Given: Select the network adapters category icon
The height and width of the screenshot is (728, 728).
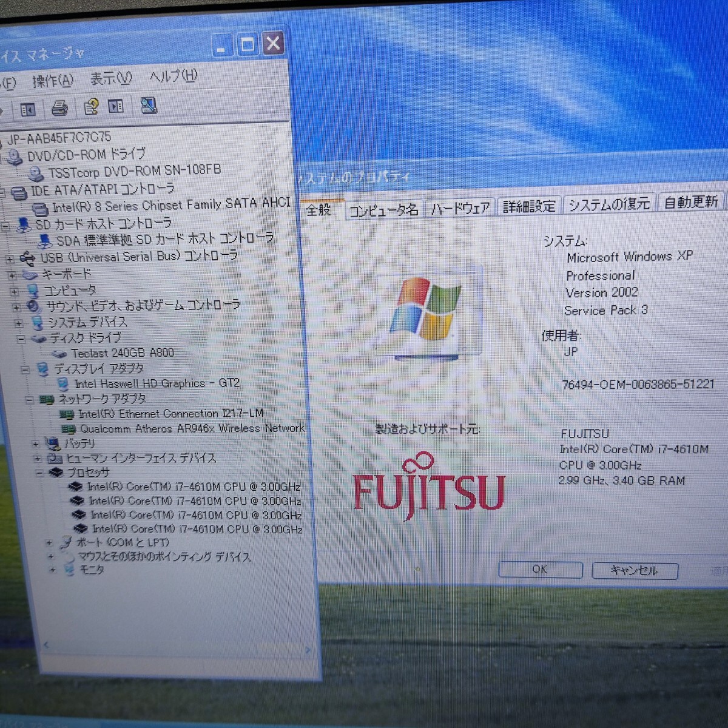Looking at the screenshot, I should click(47, 400).
